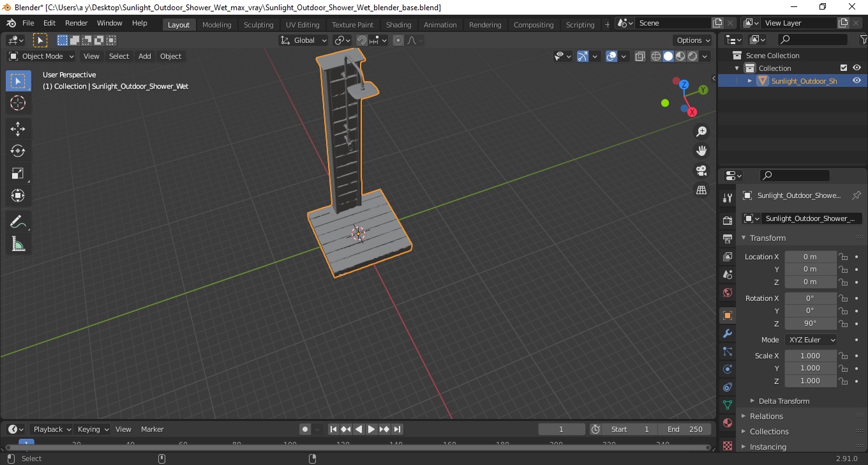868x465 pixels.
Task: Expand the Delta Transform section
Action: 784,401
